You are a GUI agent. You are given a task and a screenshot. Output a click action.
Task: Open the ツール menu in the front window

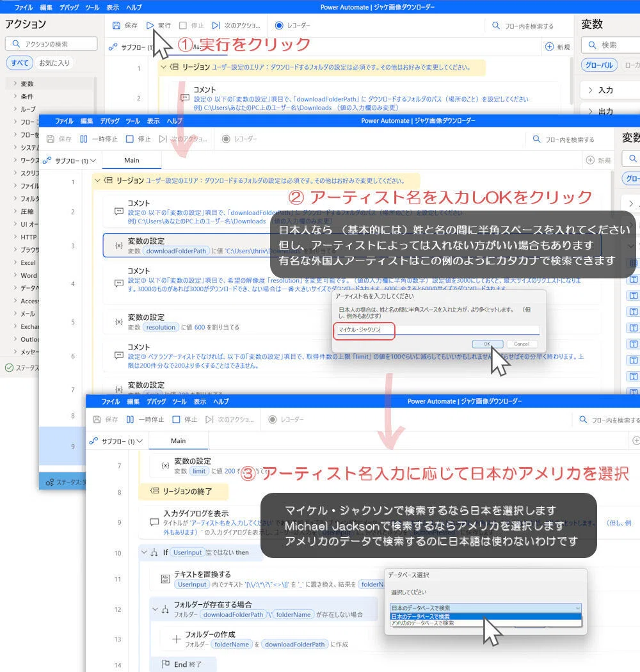point(179,401)
